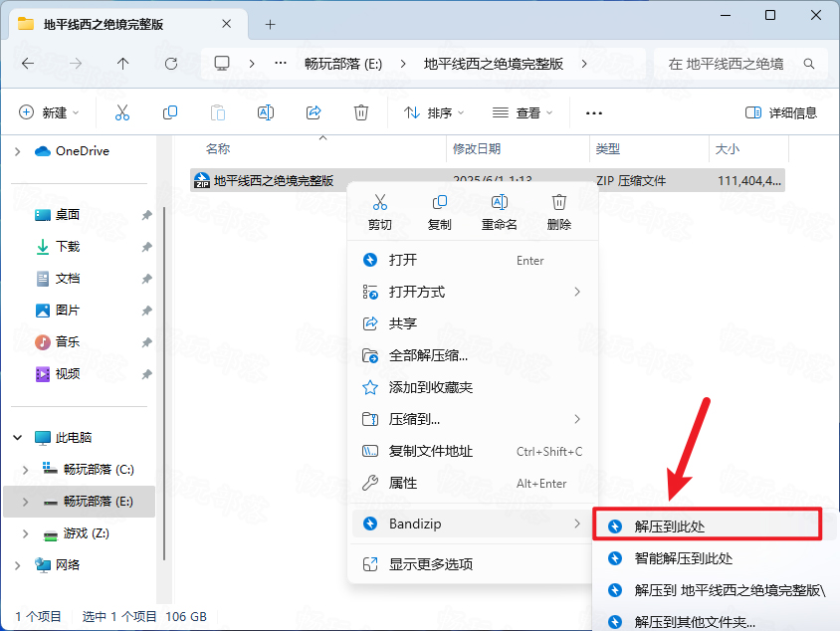Expand the OneDrive tree node
The image size is (840, 631).
tap(18, 151)
